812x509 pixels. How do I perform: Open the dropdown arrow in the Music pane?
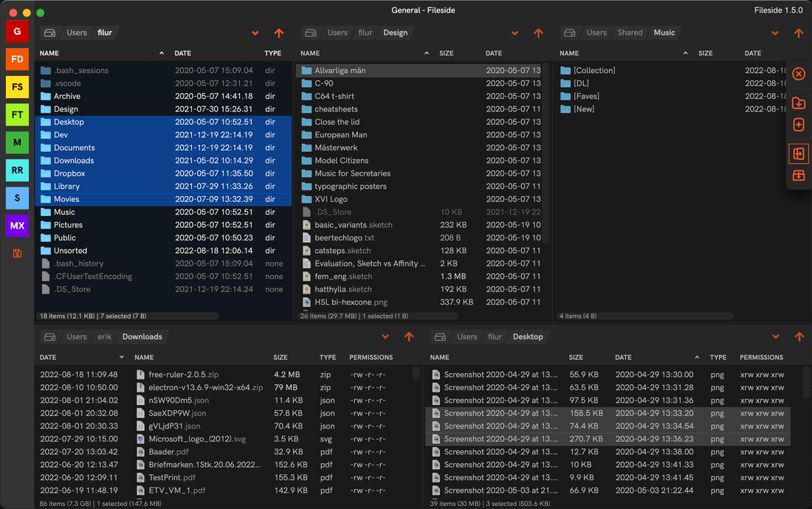(775, 32)
